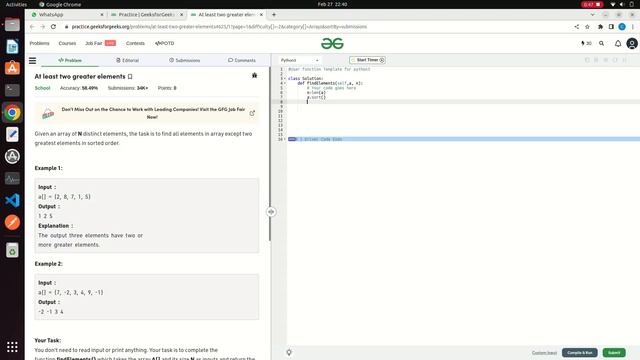Go forward in browser history
Image resolution: width=640 pixels, height=360 pixels.
[42, 27]
